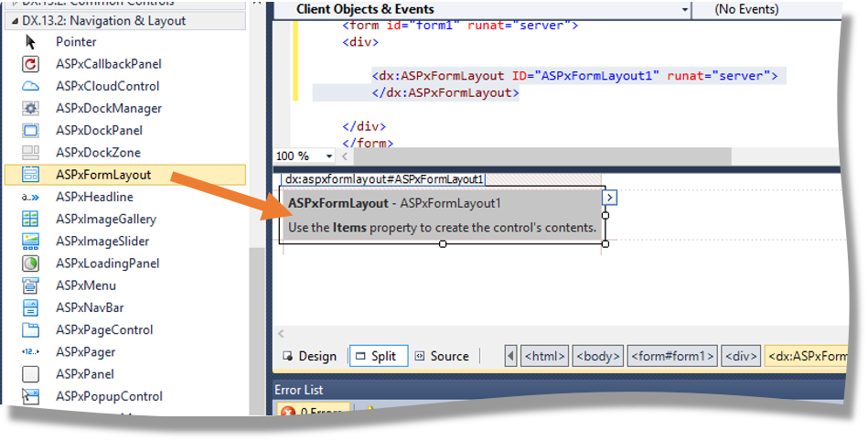Click the bottom-middle resize handle of ASPxFormLayout1

click(443, 243)
